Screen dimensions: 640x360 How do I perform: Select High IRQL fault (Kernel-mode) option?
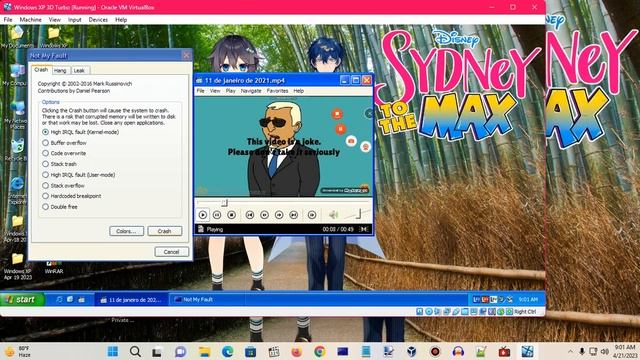(x=80, y=132)
